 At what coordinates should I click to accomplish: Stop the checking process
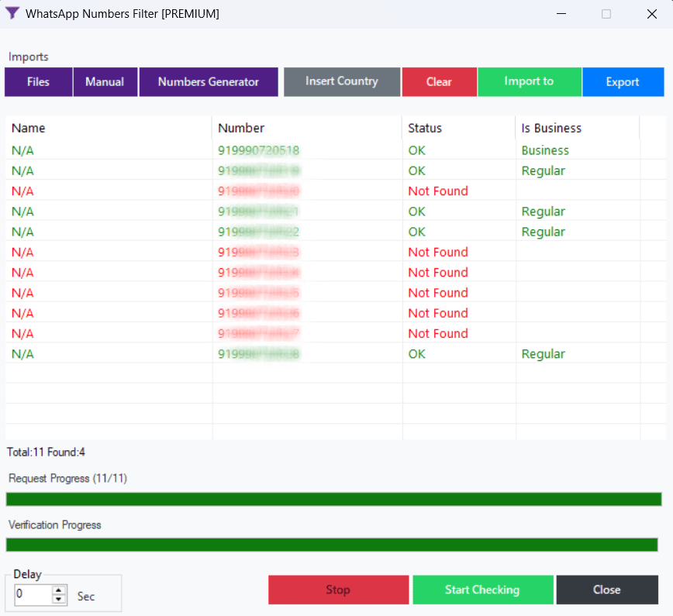click(x=338, y=590)
